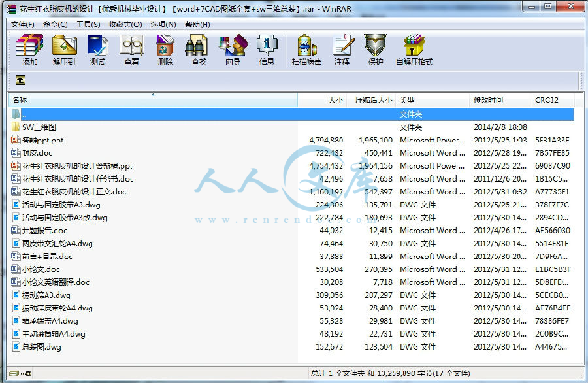Click the 轴承端盖A4.dwg file icon
The width and height of the screenshot is (588, 383).
click(16, 321)
